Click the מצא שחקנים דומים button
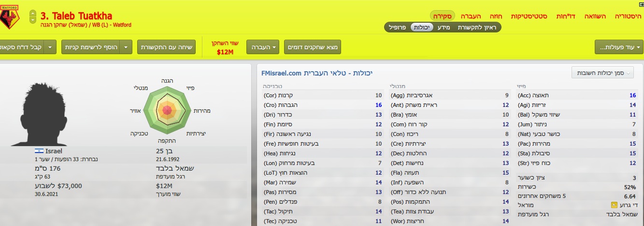This screenshot has height=226, width=644. (x=313, y=47)
